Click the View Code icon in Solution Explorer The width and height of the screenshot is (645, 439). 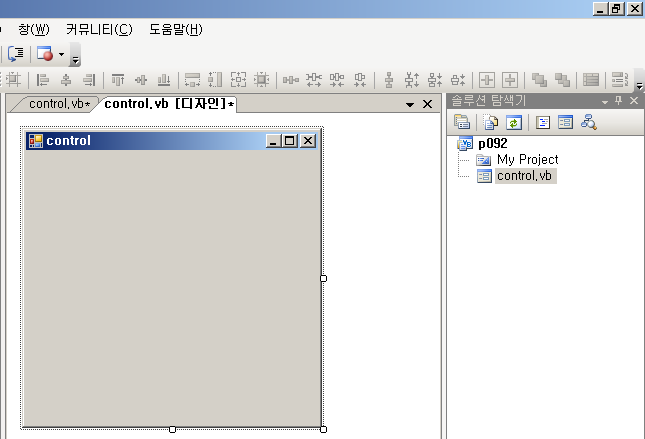(543, 122)
